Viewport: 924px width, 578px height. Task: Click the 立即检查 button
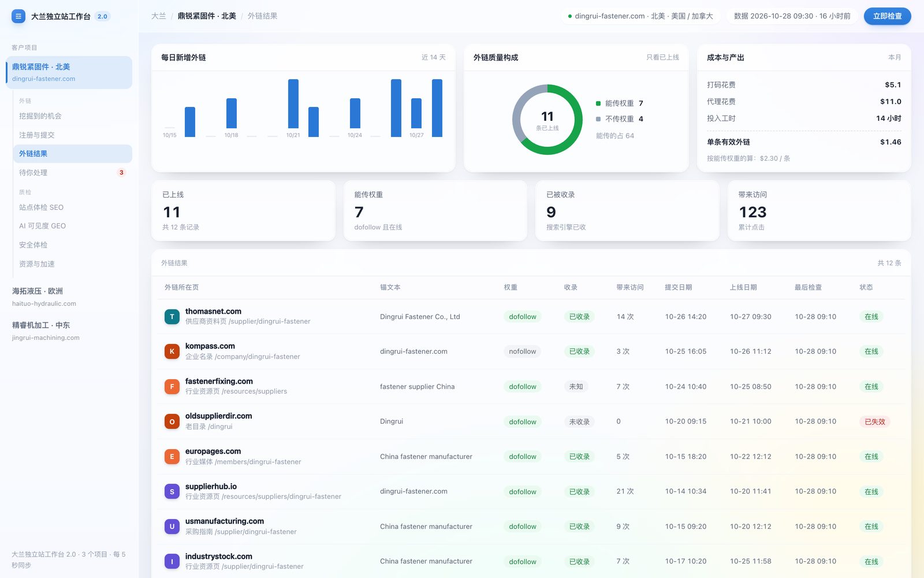pos(887,16)
